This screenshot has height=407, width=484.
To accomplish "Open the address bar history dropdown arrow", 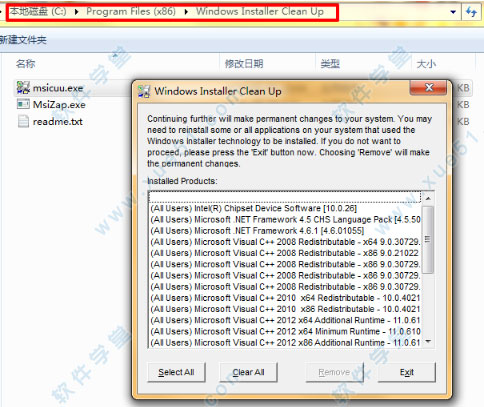I will 453,12.
